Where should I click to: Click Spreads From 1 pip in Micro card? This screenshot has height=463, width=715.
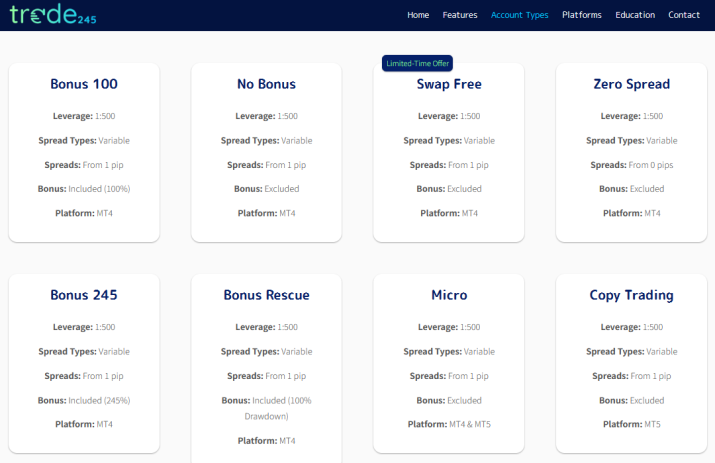click(x=449, y=376)
